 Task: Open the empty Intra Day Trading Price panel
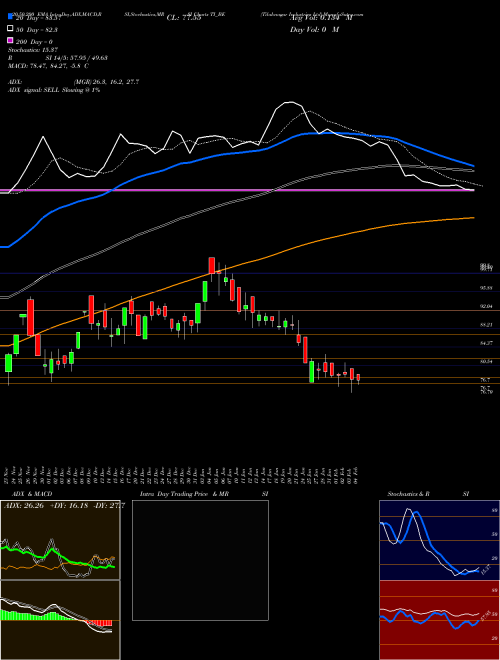tap(200, 560)
